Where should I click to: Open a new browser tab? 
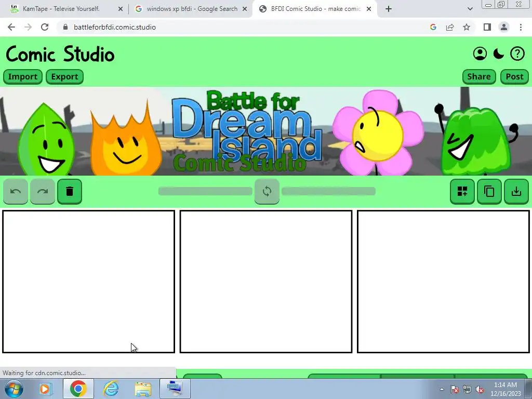pyautogui.click(x=389, y=9)
